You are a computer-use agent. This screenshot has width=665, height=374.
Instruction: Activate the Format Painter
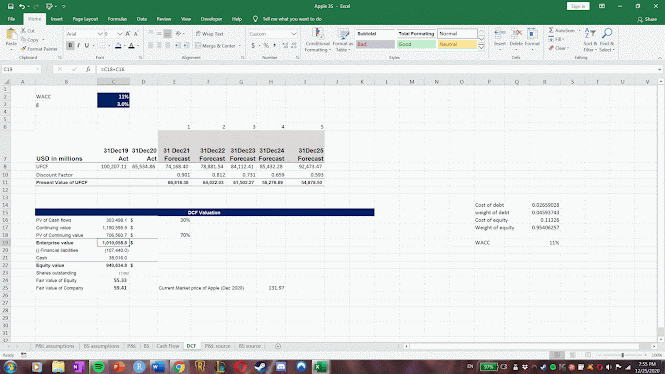(39, 49)
